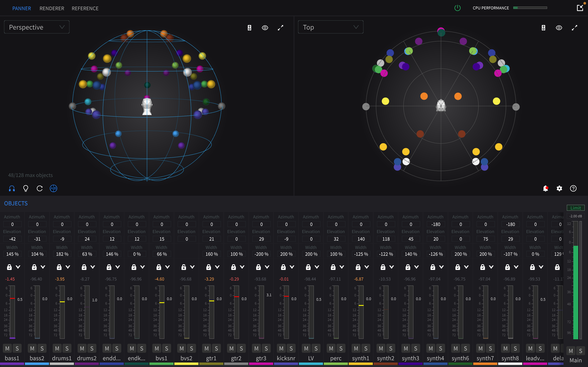
Task: Toggle the headphones monitoring icon
Action: [12, 188]
